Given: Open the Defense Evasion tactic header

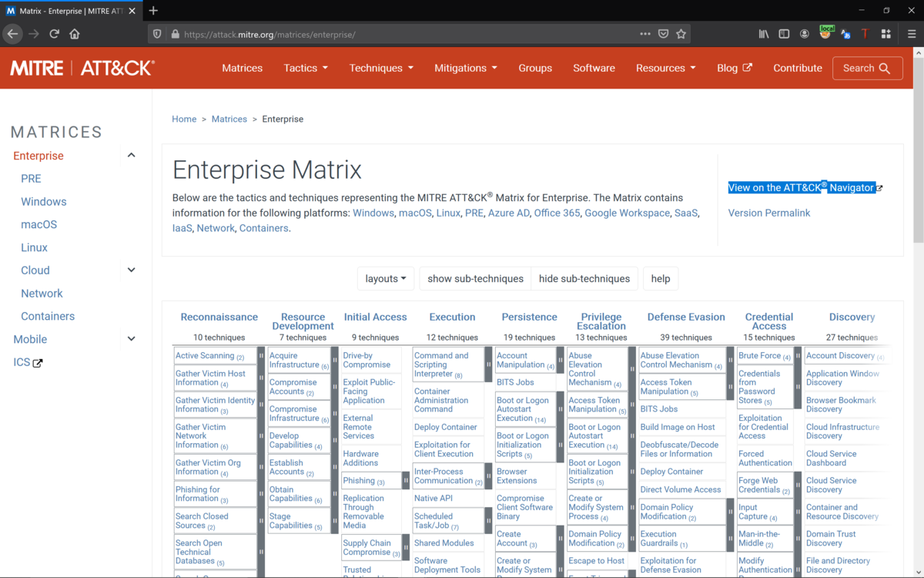Looking at the screenshot, I should click(x=686, y=317).
